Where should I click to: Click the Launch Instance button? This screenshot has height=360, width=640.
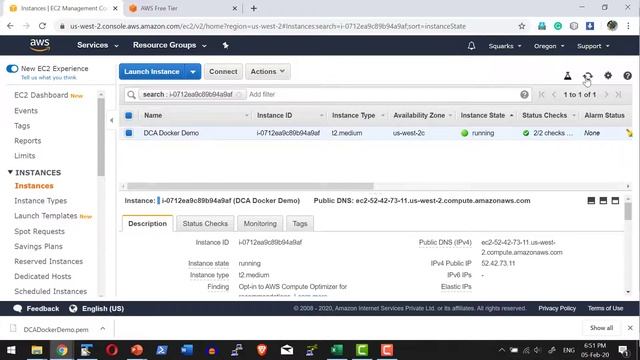pyautogui.click(x=152, y=72)
